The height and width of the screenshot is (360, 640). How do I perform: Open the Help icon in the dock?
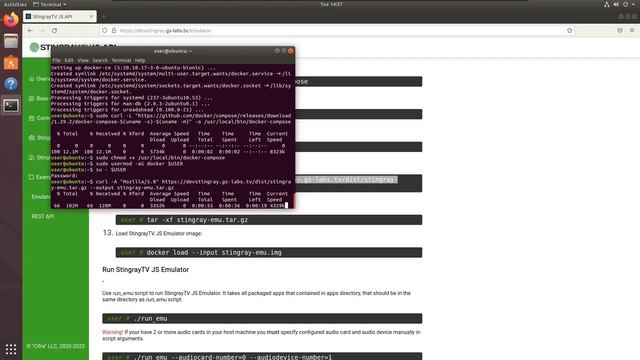(11, 84)
